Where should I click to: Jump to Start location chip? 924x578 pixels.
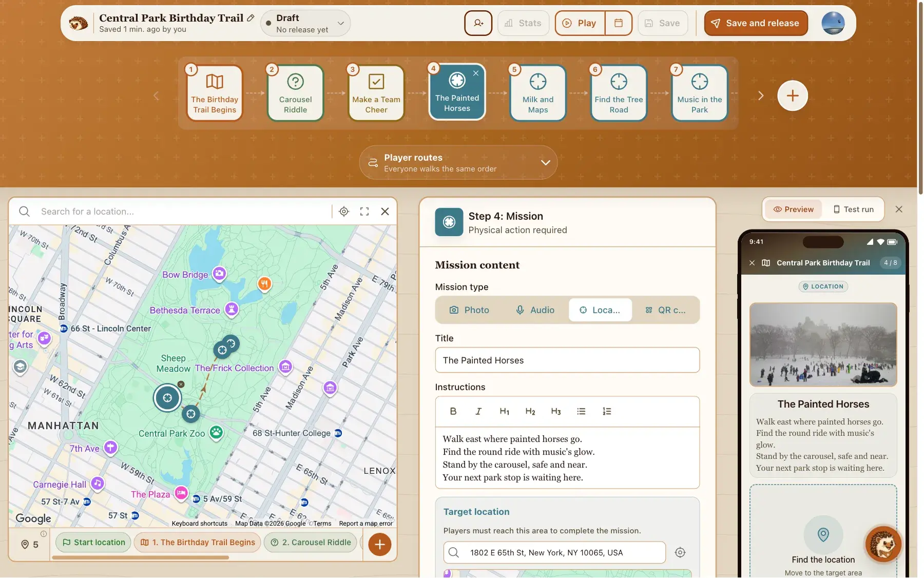93,543
